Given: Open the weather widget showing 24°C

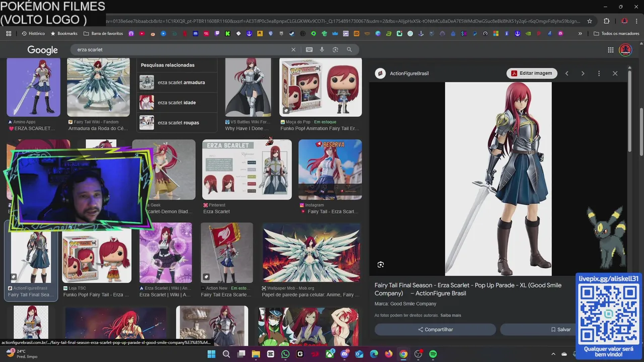Looking at the screenshot, I should (21, 354).
